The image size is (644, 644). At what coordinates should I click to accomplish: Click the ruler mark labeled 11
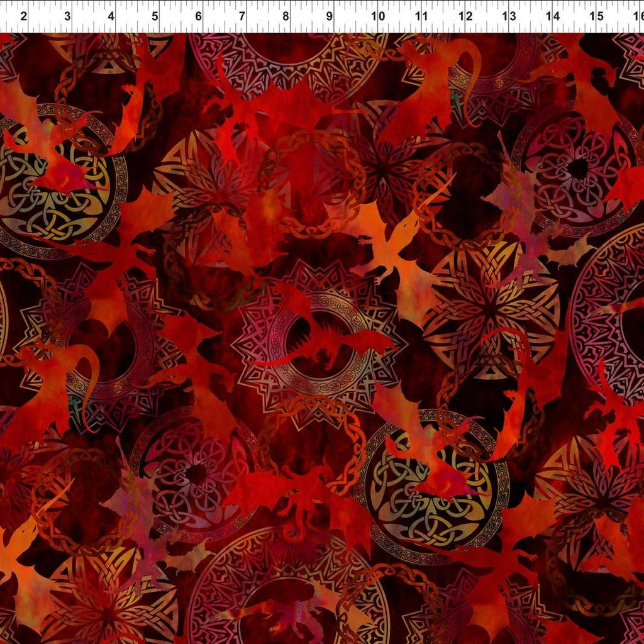click(x=421, y=16)
